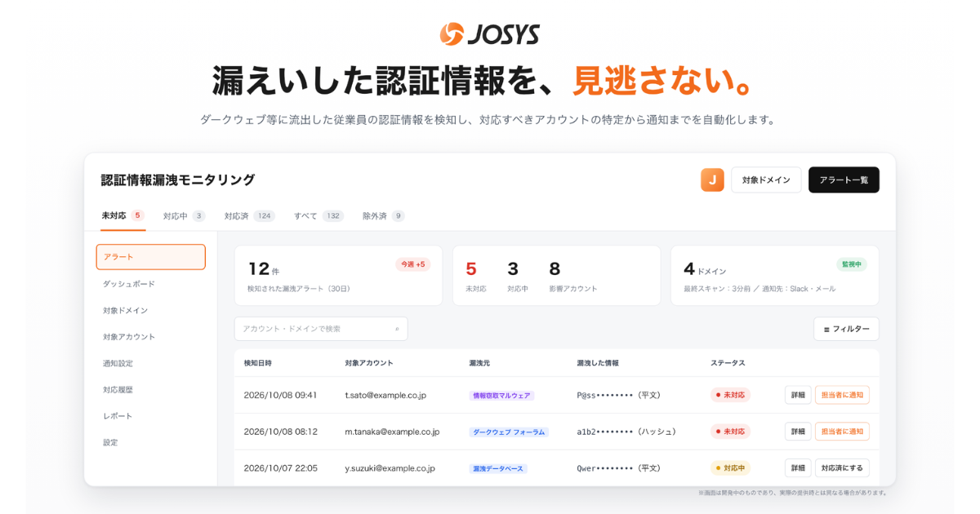Screen dimensions: 980x514
Task: Switch to the 対応済 tab
Action: click(x=249, y=216)
